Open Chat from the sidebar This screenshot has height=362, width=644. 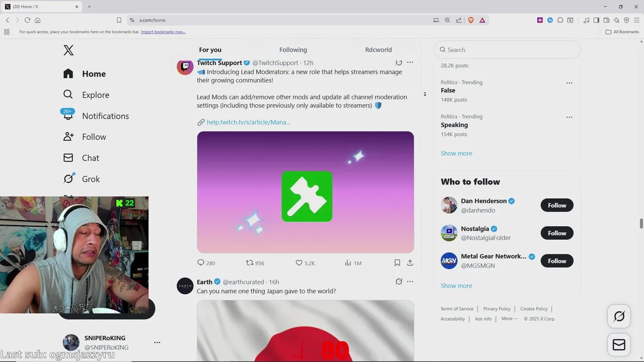tap(81, 158)
